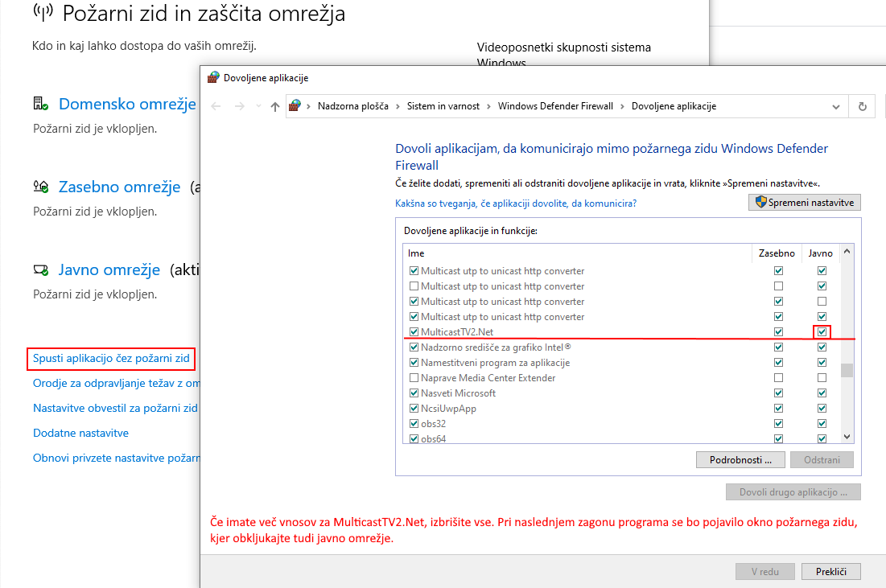
Task: Uncheck the Nasveti Microsoft checkbox
Action: coord(414,393)
